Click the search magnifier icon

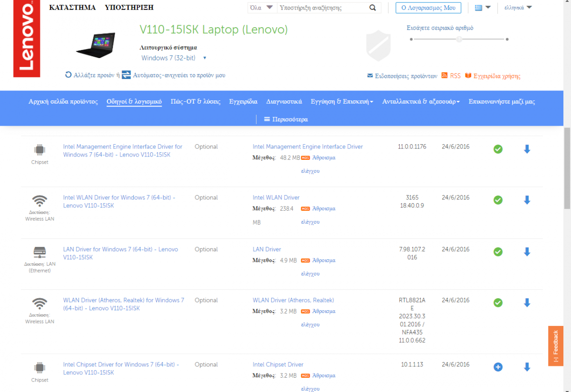(x=373, y=8)
